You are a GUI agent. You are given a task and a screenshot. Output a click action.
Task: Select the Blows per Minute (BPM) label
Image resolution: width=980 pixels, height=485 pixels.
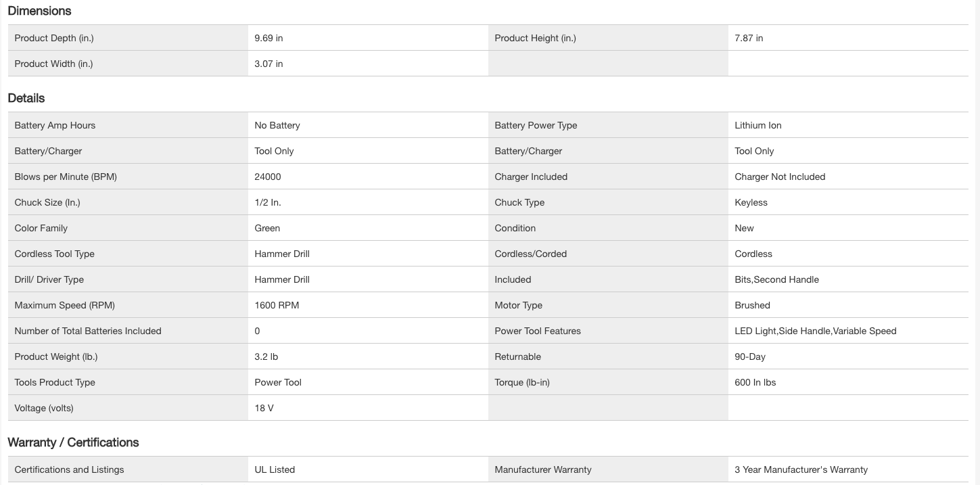coord(66,177)
